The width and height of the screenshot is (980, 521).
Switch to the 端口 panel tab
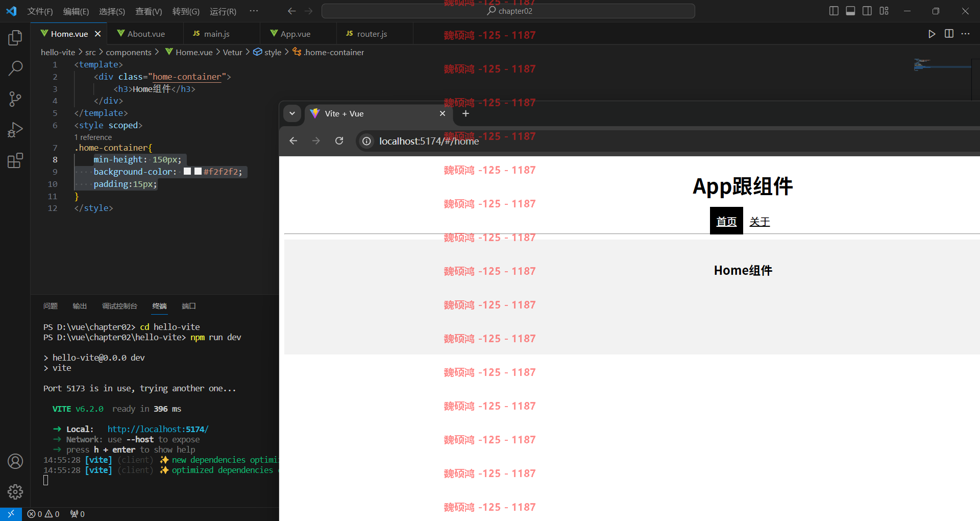click(x=189, y=306)
